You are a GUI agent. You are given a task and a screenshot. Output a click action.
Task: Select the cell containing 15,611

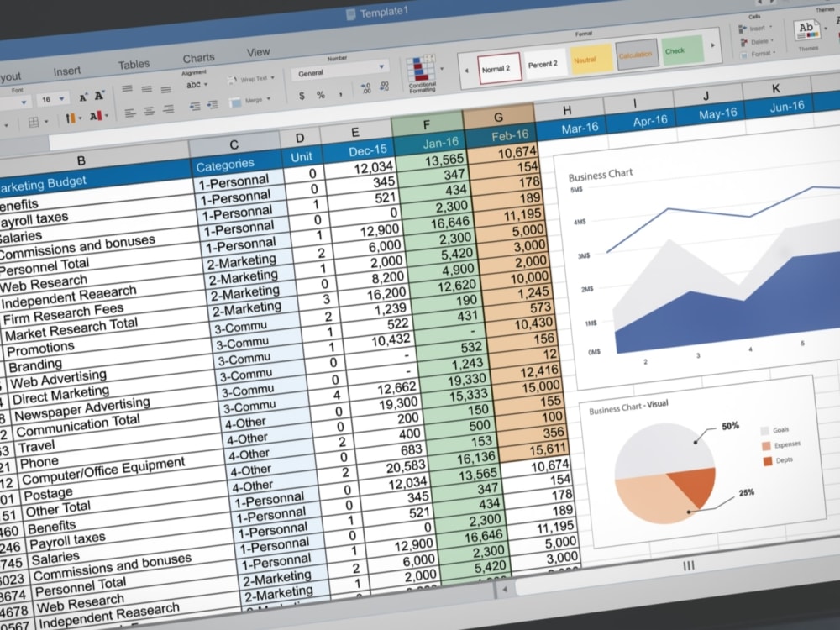[533, 449]
